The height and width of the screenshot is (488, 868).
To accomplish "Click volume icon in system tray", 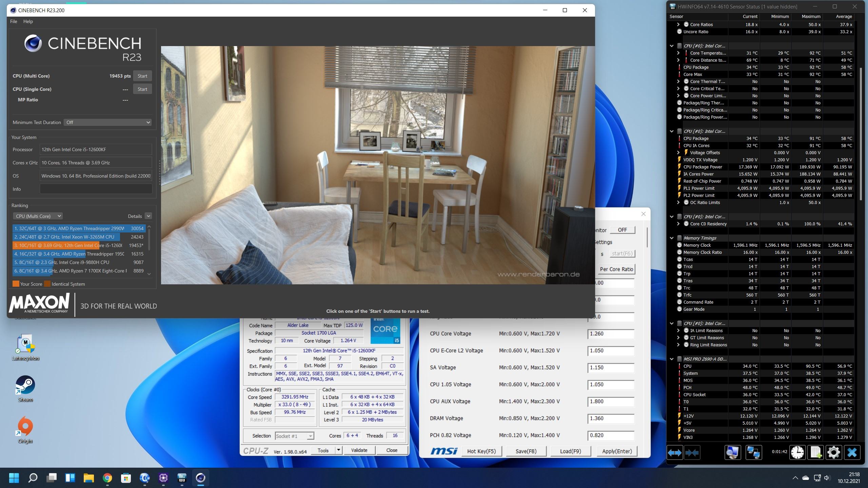I will click(827, 478).
